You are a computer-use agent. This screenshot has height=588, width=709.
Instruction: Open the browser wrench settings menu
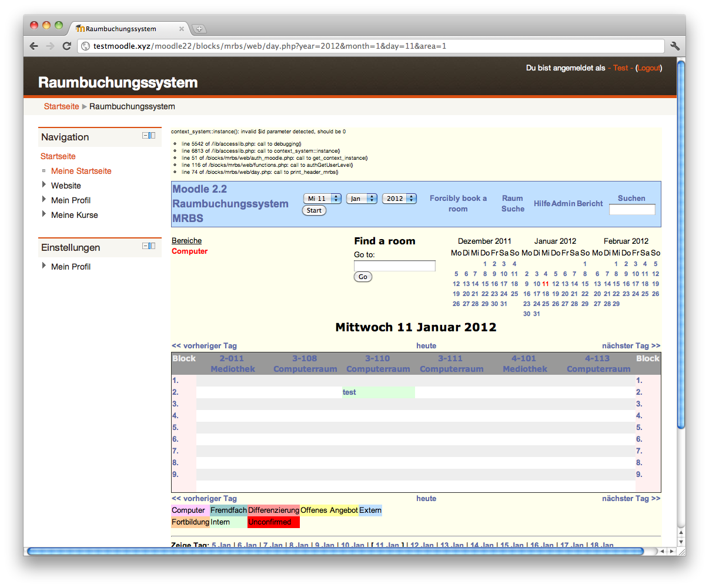pos(675,46)
